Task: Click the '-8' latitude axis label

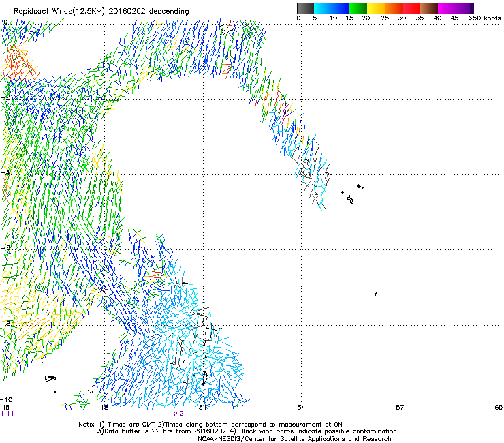Action: coord(5,324)
